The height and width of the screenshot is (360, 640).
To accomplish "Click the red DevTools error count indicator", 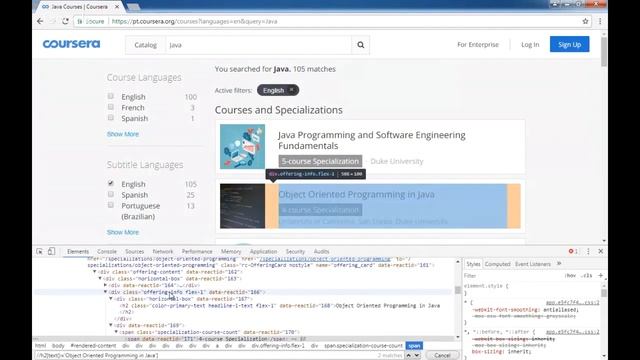I will click(573, 251).
